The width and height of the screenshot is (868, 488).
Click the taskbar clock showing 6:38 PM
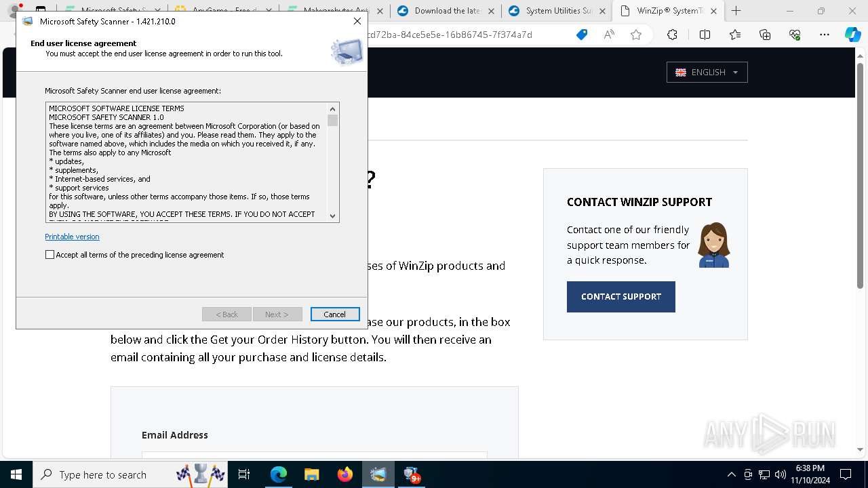[810, 474]
